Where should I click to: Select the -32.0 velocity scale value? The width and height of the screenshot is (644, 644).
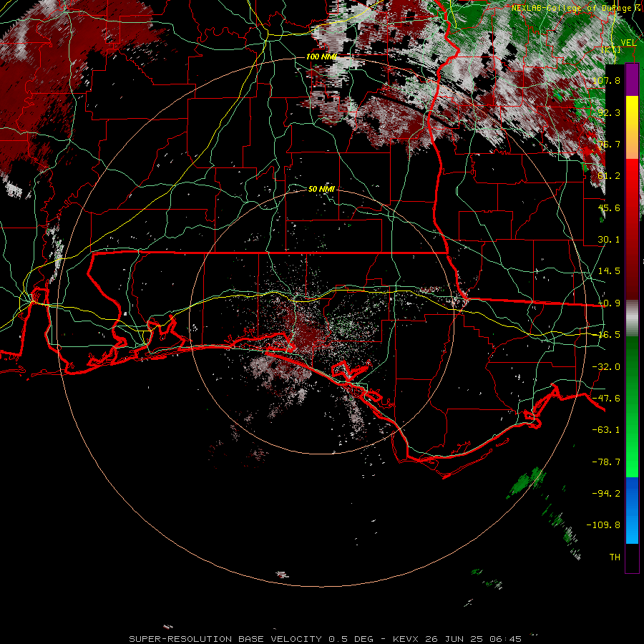coord(606,367)
